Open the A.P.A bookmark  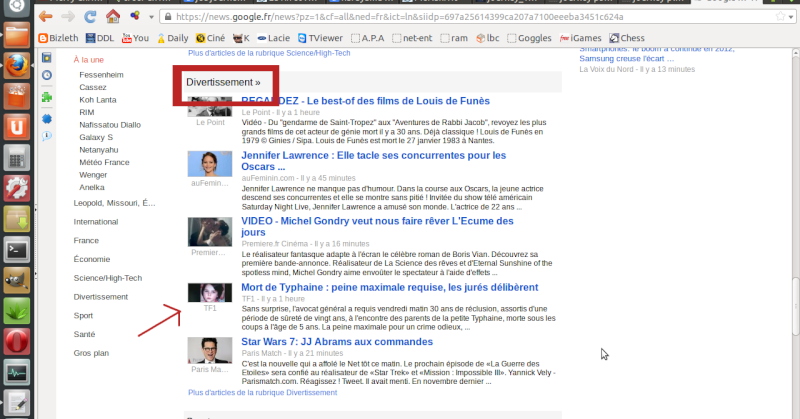click(x=368, y=38)
